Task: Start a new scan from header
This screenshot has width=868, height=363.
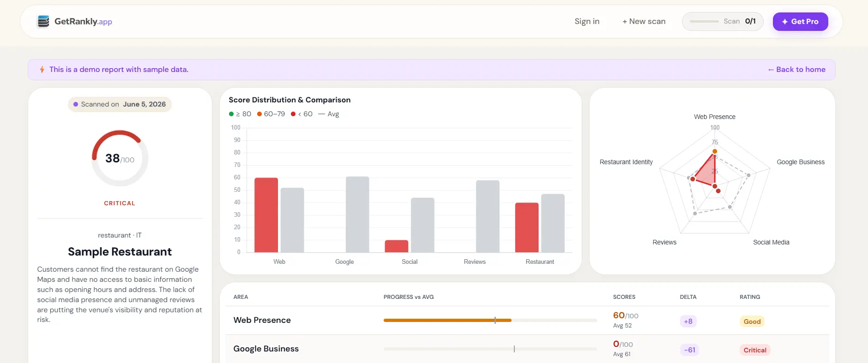Action: coord(644,21)
